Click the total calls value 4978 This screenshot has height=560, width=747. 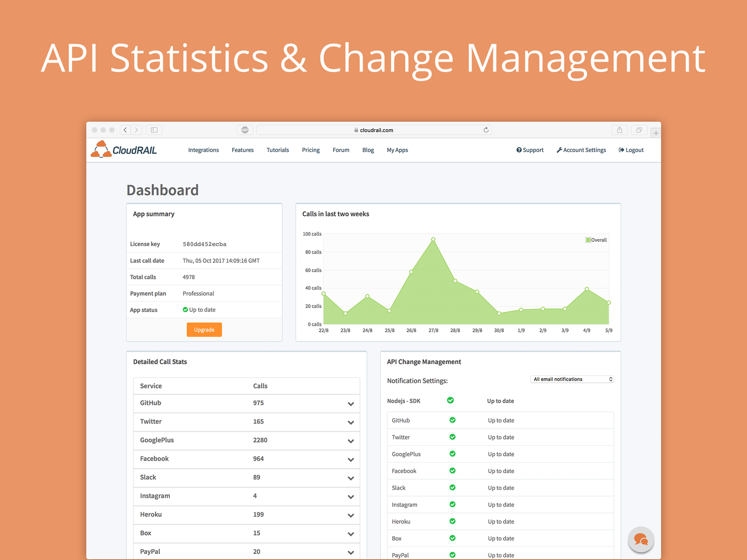[x=189, y=277]
